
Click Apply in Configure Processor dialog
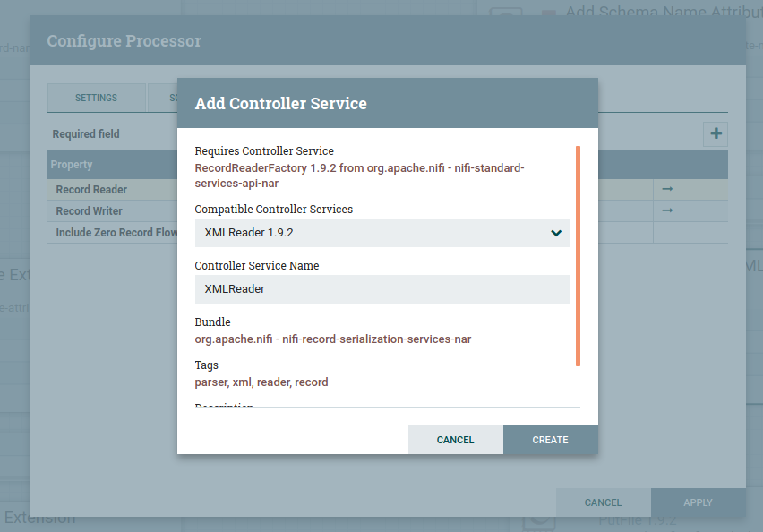pos(698,502)
